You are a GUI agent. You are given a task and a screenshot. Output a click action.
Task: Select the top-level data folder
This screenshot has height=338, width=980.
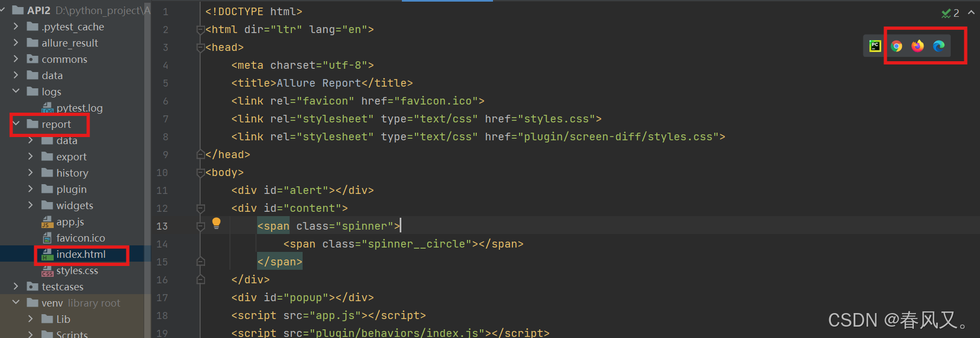[52, 76]
